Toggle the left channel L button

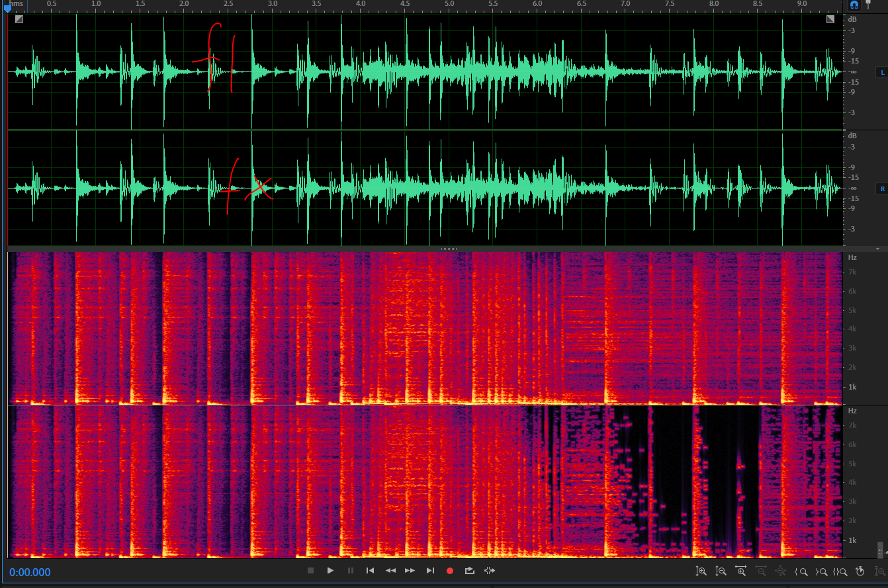click(x=881, y=72)
